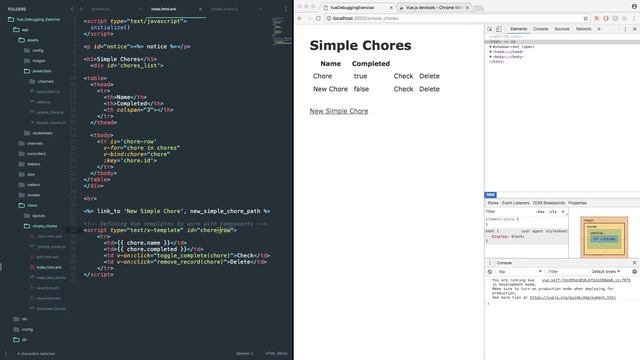Screen dimensions: 640x360
Task: Open the vuejs.org deployment guide link
Action: coord(573,298)
